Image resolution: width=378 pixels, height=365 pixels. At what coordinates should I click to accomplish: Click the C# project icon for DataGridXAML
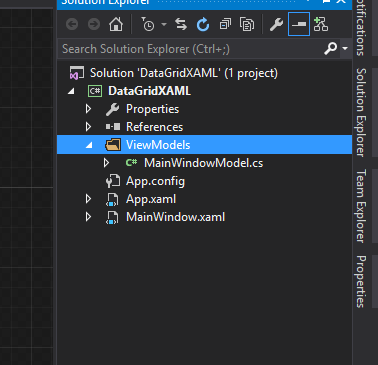95,91
